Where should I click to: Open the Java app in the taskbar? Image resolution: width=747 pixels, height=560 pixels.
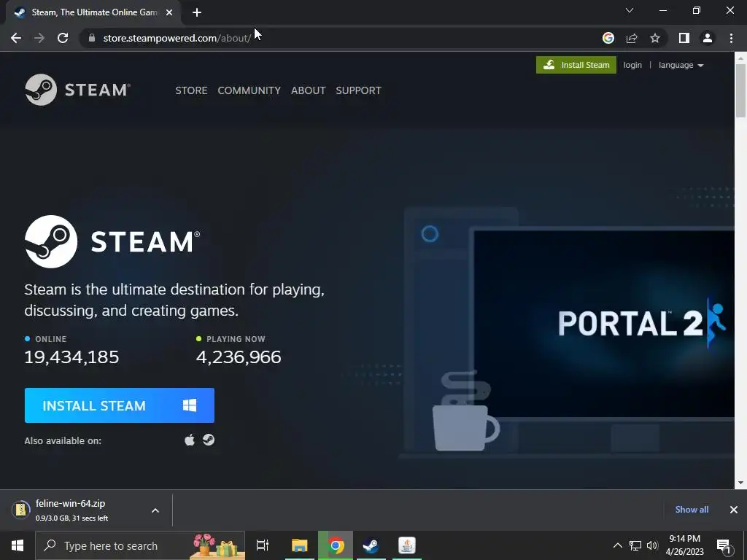[407, 545]
